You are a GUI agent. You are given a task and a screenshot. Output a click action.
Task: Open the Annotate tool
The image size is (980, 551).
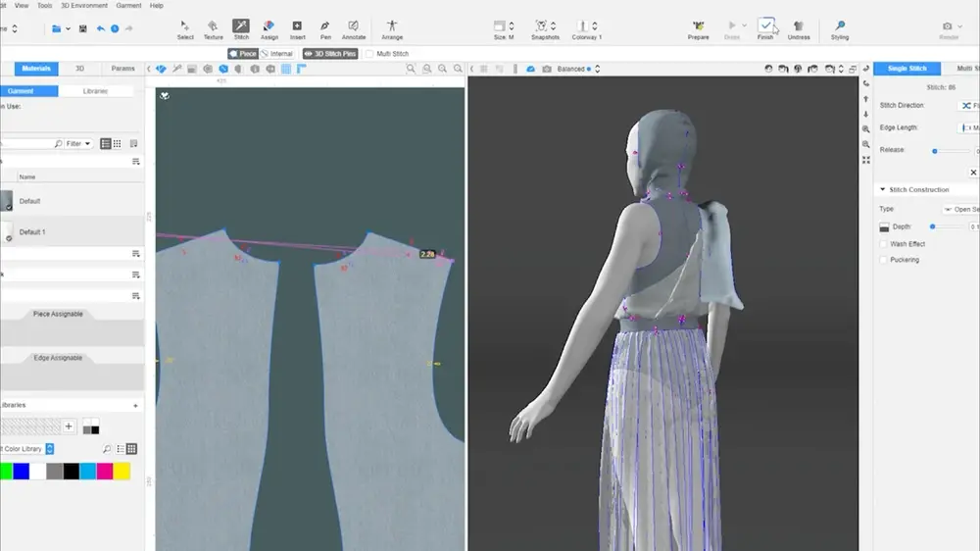(354, 27)
